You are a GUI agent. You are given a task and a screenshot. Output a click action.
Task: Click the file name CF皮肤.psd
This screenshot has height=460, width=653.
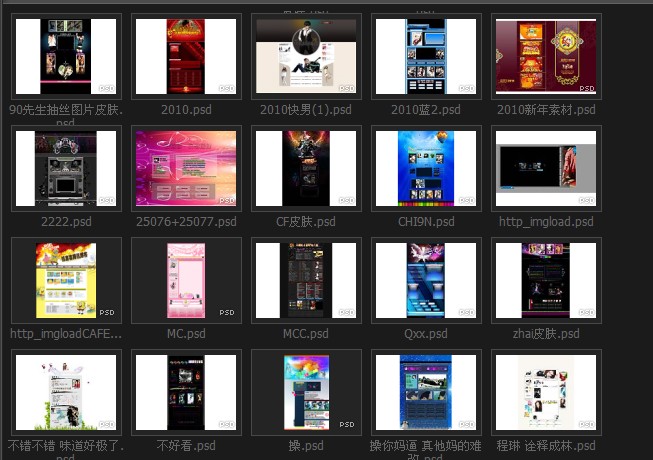point(306,222)
